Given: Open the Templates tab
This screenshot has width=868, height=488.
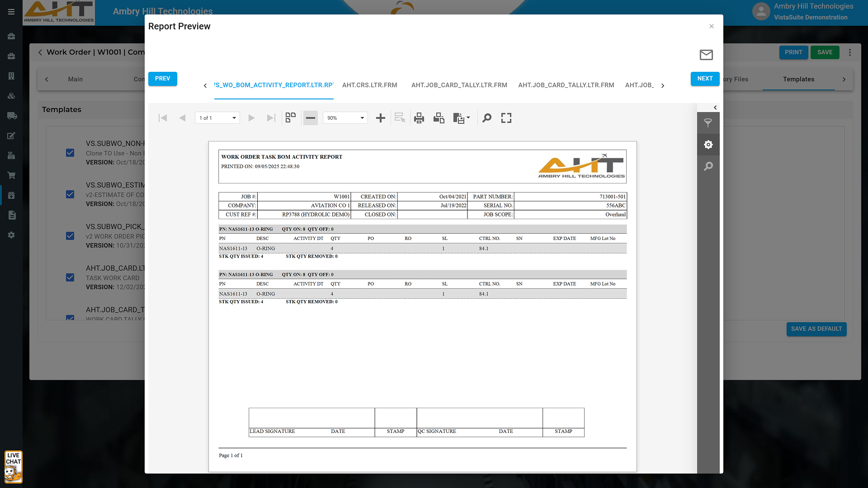Looking at the screenshot, I should [x=798, y=79].
